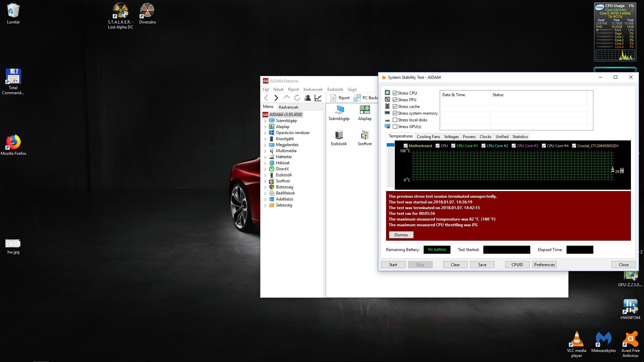Expand the Alaplap tree node
Screen dimensions: 644x362
coord(265,127)
